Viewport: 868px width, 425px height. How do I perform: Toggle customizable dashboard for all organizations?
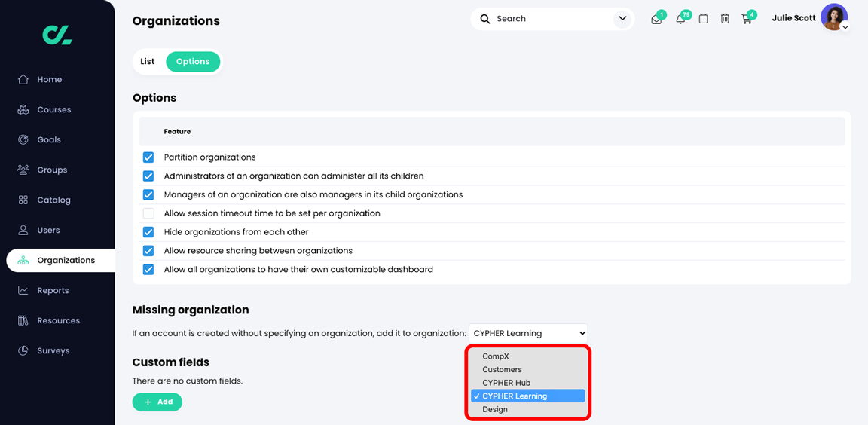(148, 270)
